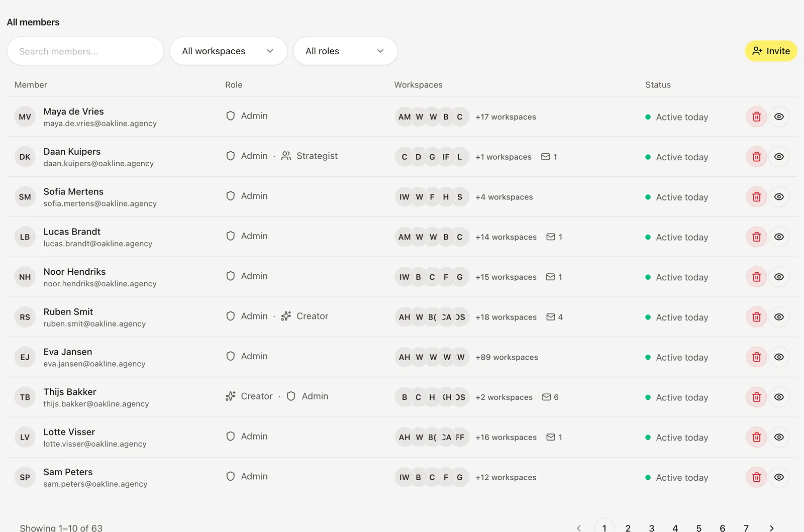Image resolution: width=804 pixels, height=532 pixels.
Task: Click the Workspaces column header
Action: (418, 85)
